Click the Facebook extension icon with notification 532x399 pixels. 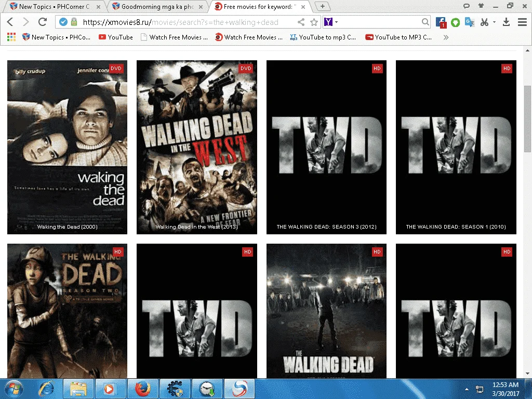coord(441,22)
